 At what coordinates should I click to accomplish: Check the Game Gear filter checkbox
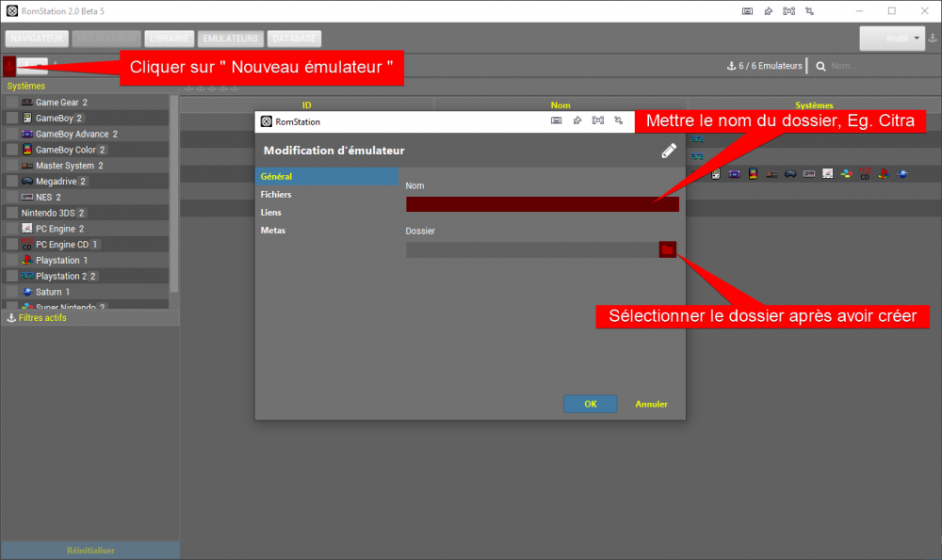pos(12,102)
